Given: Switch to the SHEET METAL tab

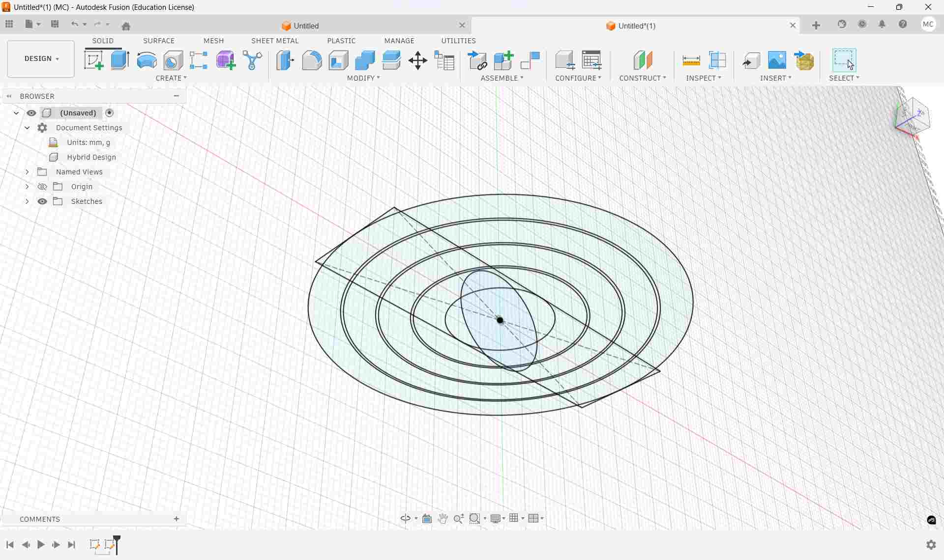Looking at the screenshot, I should pos(275,41).
